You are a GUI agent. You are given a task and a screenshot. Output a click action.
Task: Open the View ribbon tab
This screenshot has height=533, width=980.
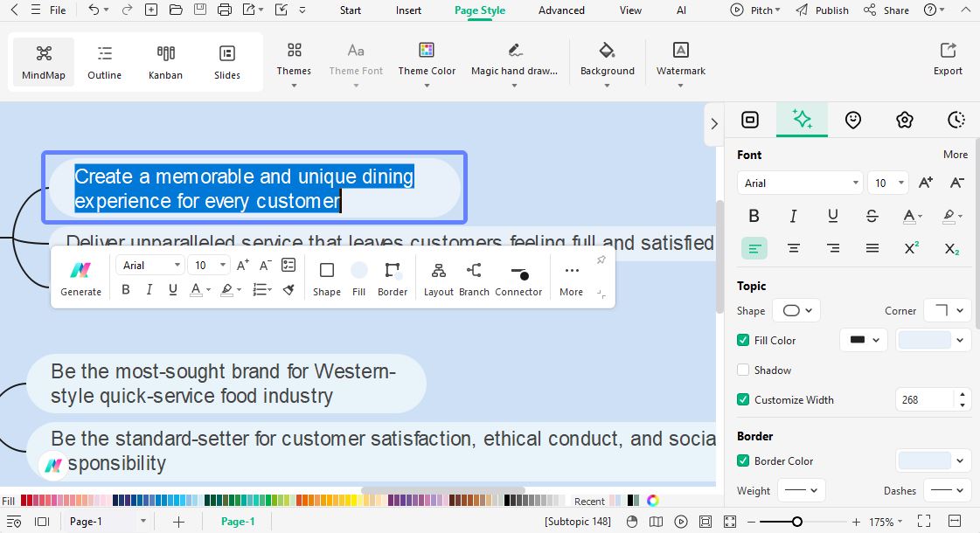(x=630, y=10)
